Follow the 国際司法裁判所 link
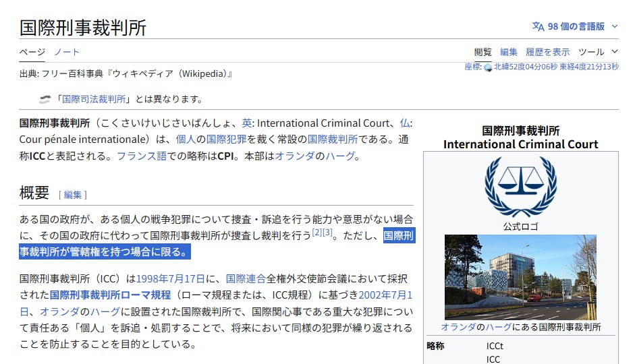The width and height of the screenshot is (635, 364). coord(94,99)
